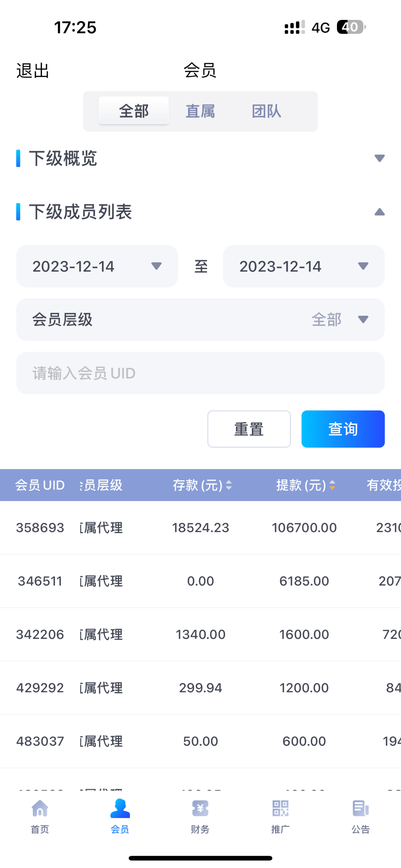The height and width of the screenshot is (868, 401).
Task: Collapse the 下级成员列表 section
Action: pos(379,212)
